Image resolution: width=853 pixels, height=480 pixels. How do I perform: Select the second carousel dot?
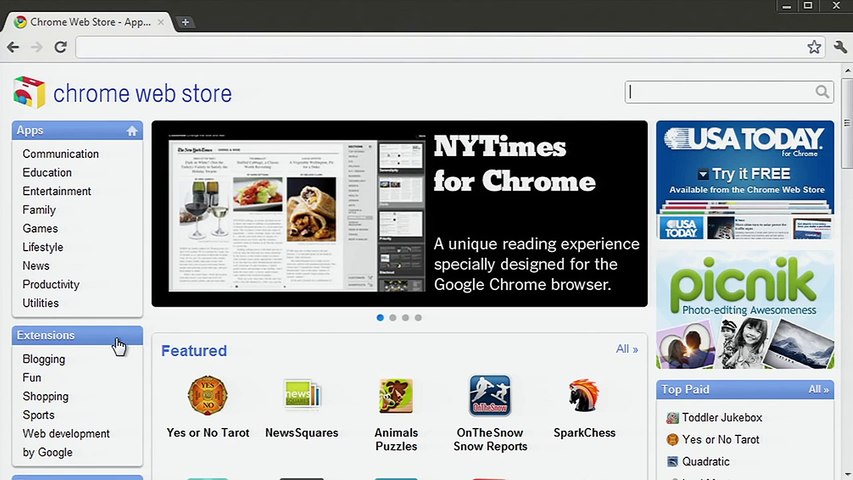coord(393,318)
